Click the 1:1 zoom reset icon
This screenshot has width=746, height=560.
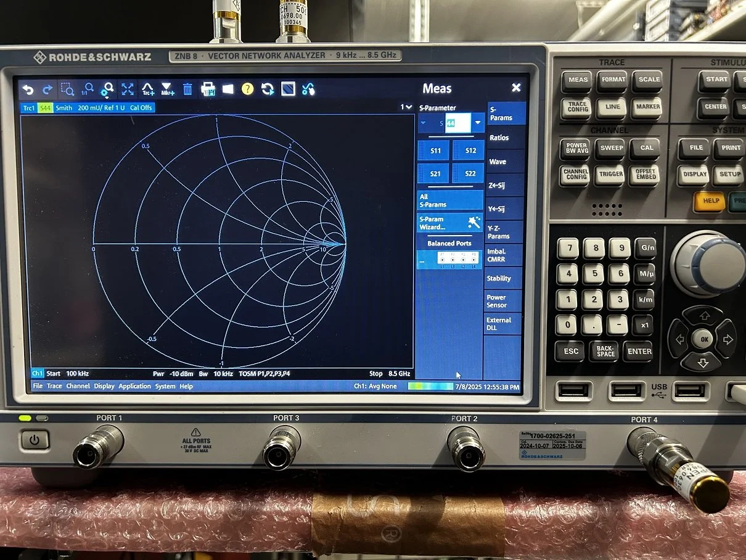click(88, 90)
